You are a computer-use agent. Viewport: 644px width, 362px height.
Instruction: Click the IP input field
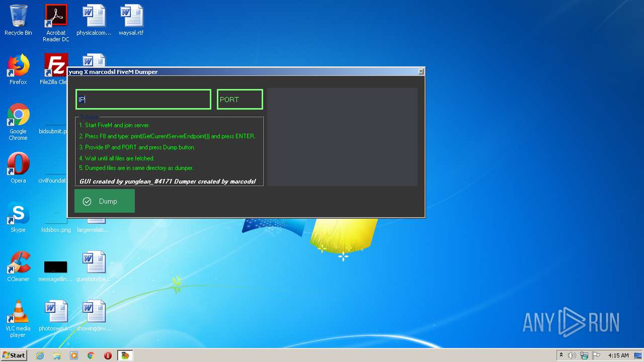[143, 100]
